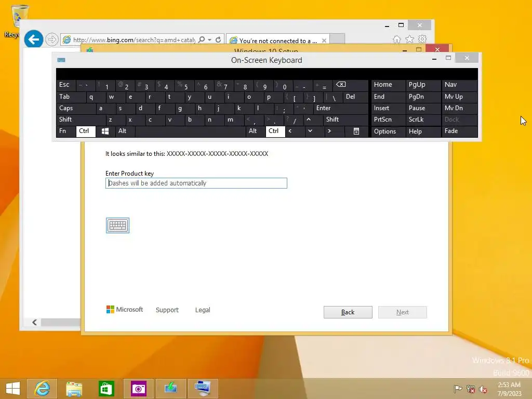Click the network status tray icon
Screen dimensions: 532x399
click(x=471, y=389)
